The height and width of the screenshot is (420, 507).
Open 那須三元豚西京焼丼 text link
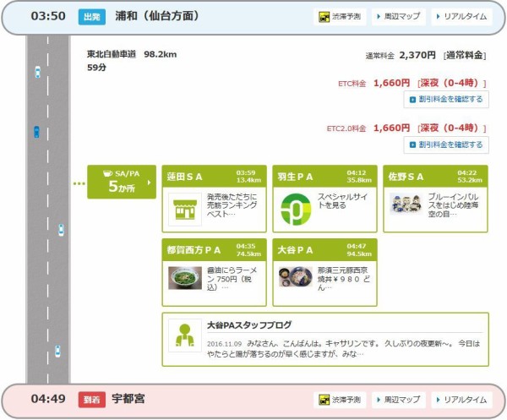point(343,279)
